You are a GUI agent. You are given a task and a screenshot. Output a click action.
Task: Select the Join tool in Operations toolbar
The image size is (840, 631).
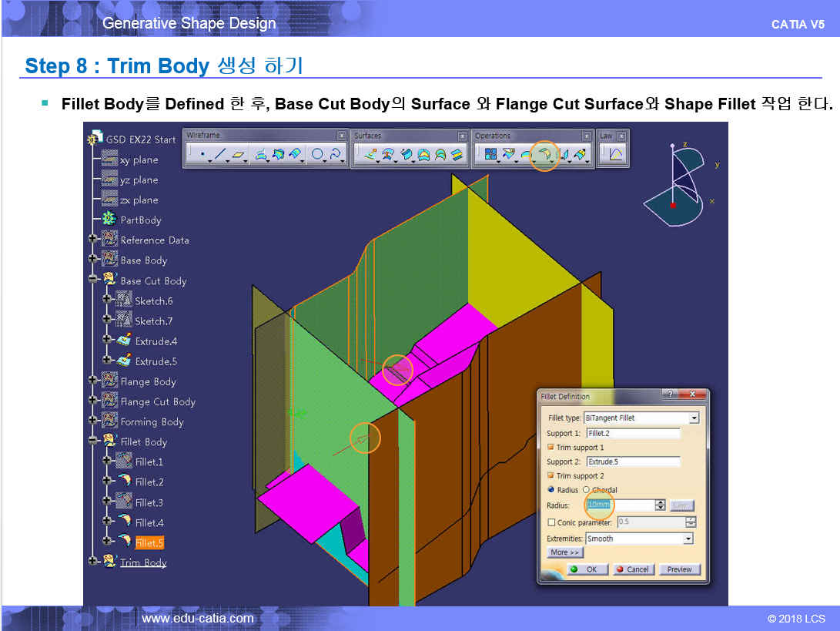pyautogui.click(x=490, y=154)
